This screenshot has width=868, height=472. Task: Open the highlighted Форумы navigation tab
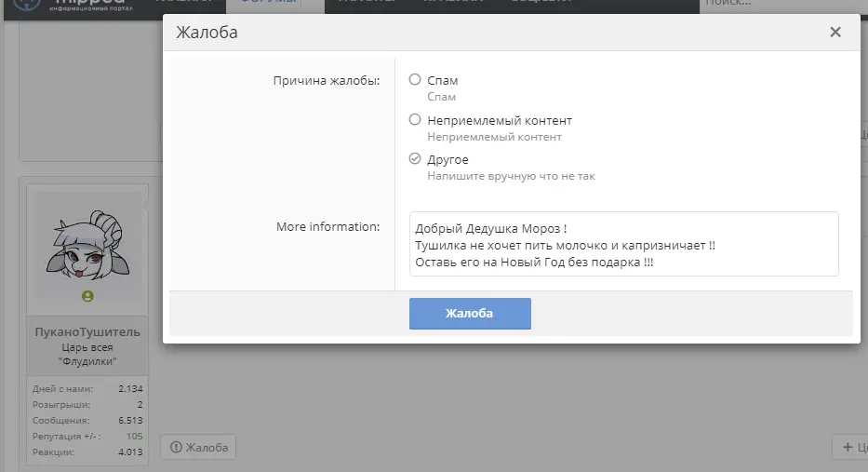[x=269, y=4]
